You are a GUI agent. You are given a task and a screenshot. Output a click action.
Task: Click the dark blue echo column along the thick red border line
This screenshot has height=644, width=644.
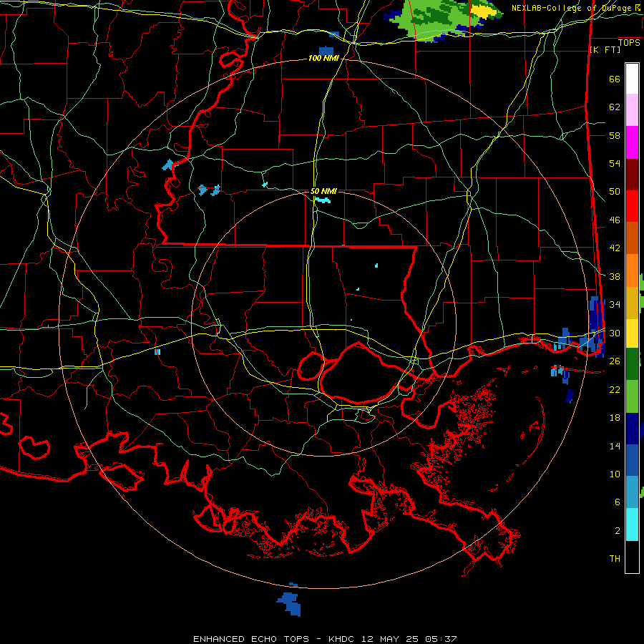[597, 327]
